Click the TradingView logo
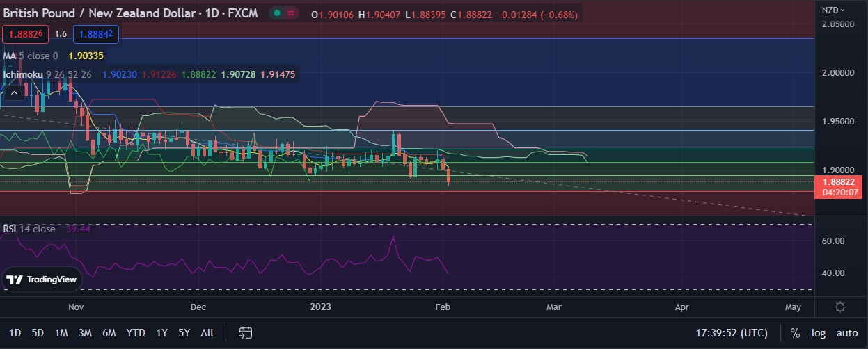 coord(42,279)
